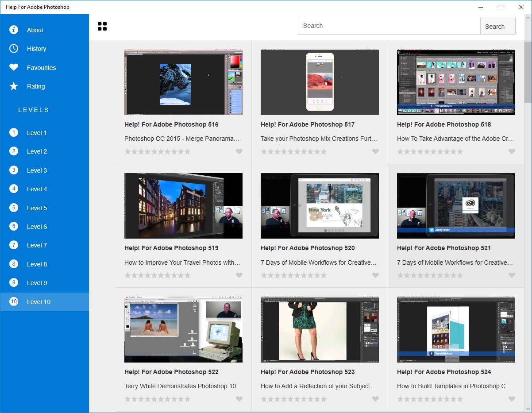
Task: Open Rating via the star icon
Action: 14,86
